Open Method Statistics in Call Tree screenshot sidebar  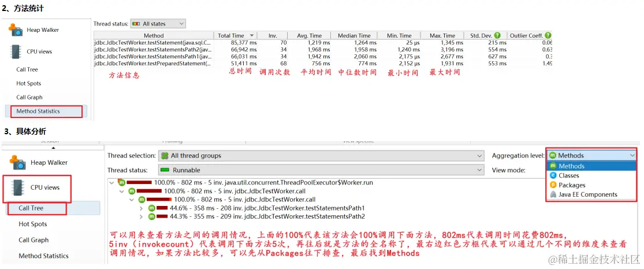pos(43,256)
